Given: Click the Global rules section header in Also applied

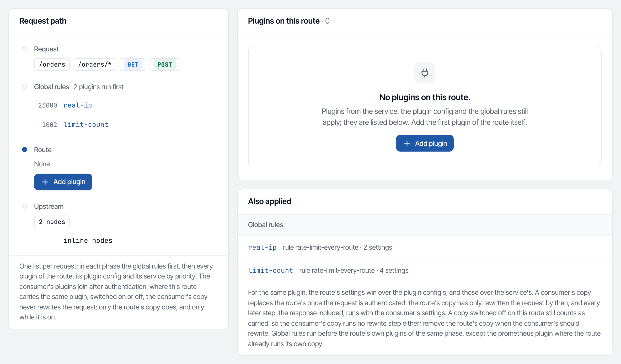Looking at the screenshot, I should pos(425,225).
